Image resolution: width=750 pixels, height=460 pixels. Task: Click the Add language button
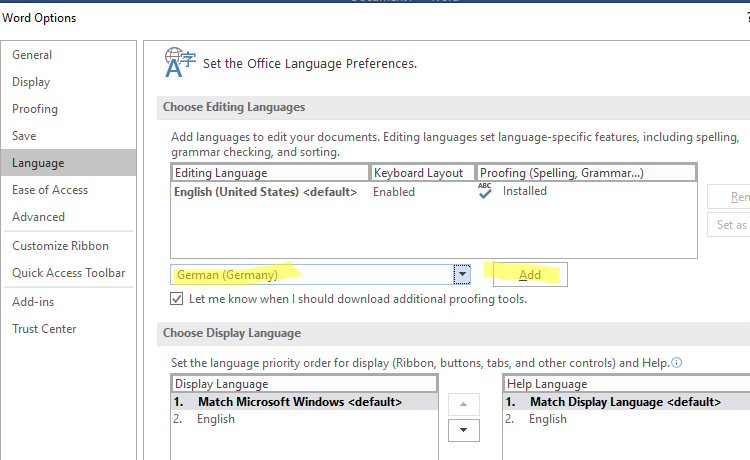(530, 275)
